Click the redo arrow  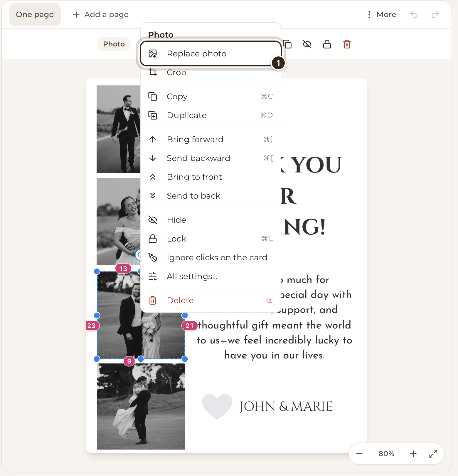click(435, 14)
